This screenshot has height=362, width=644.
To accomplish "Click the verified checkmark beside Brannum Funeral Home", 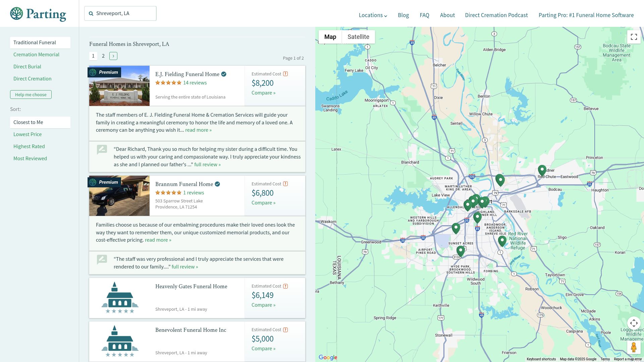I will coord(217,184).
